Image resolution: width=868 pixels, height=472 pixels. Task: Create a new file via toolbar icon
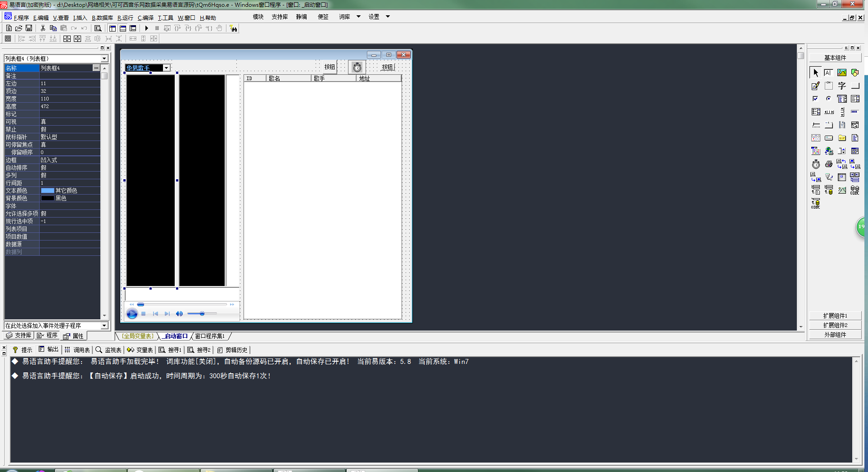click(x=9, y=28)
